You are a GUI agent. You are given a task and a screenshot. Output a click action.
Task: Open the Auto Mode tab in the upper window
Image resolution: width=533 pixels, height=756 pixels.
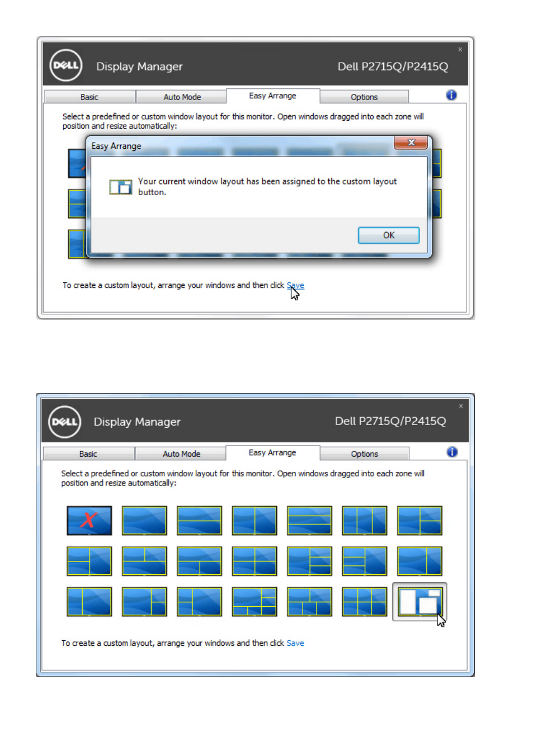pos(182,97)
